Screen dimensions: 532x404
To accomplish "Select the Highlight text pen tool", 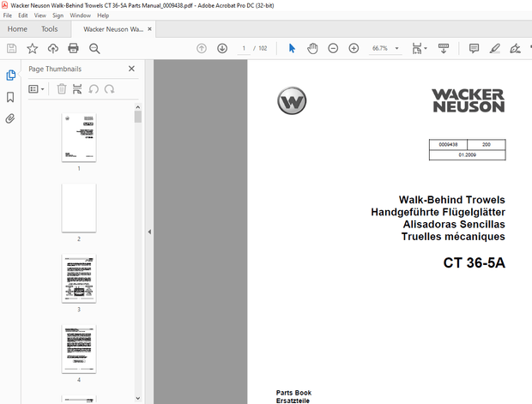I will [x=495, y=49].
